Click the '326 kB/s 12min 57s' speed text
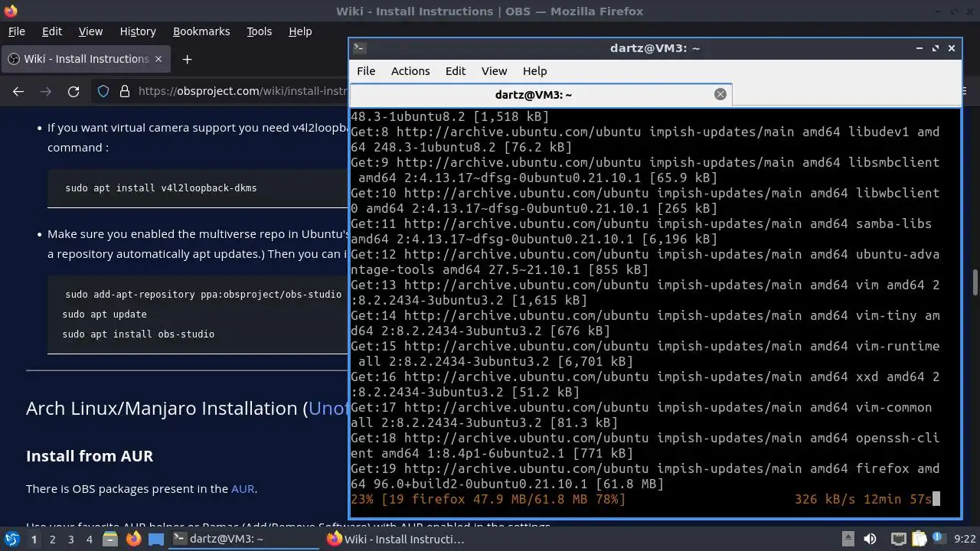 863,499
